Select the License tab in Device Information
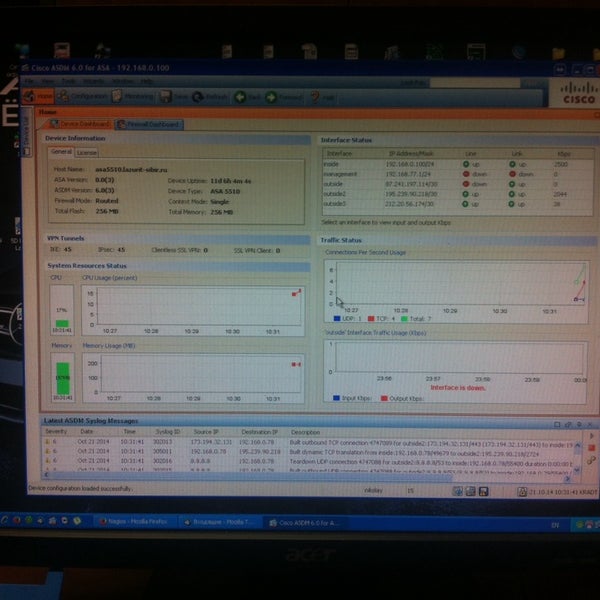This screenshot has height=600, width=600. (x=86, y=152)
